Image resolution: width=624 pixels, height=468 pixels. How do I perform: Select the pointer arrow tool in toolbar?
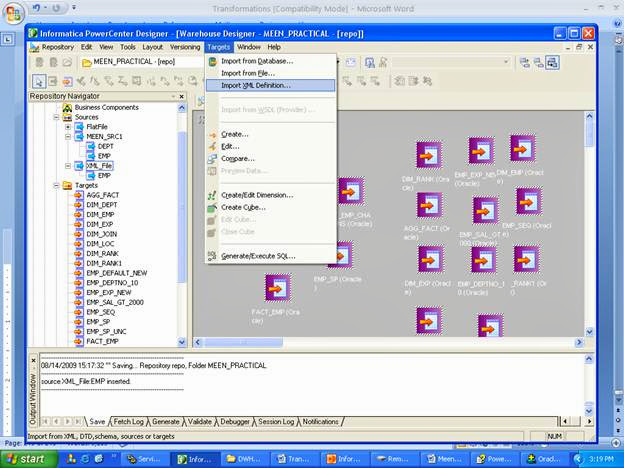(39, 82)
